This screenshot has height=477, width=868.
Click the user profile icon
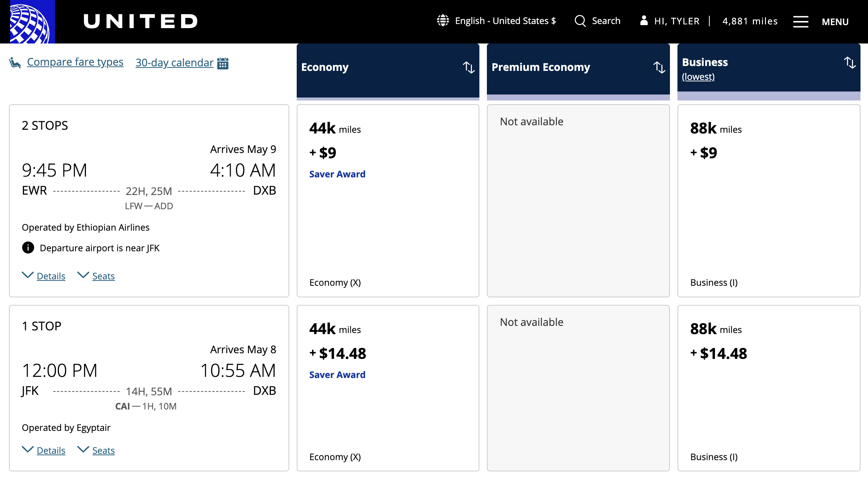coord(644,20)
